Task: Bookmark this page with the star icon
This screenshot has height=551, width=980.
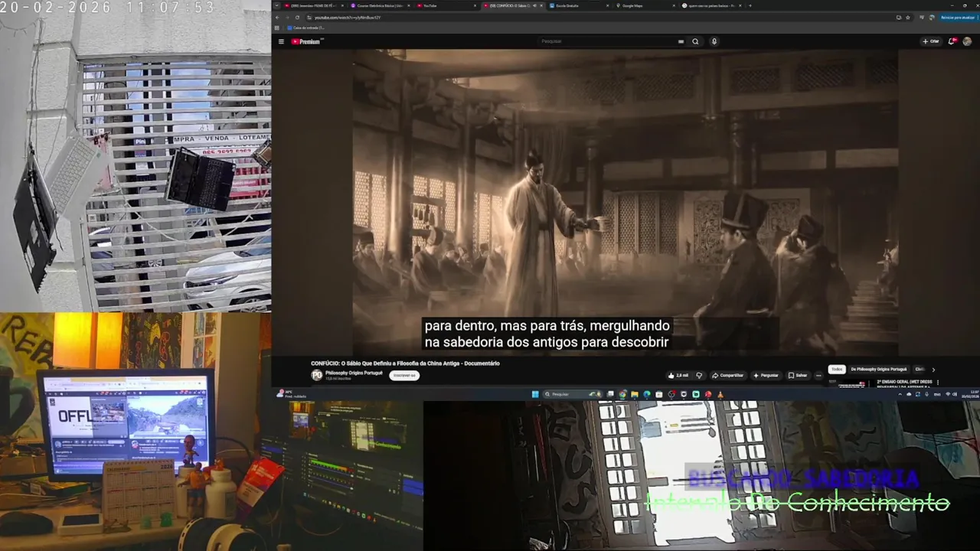Action: coord(910,17)
